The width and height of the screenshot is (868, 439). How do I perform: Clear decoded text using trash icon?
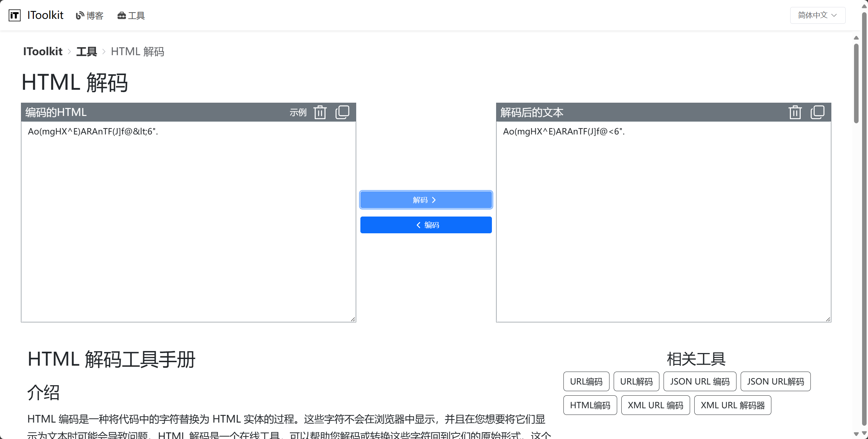tap(795, 112)
